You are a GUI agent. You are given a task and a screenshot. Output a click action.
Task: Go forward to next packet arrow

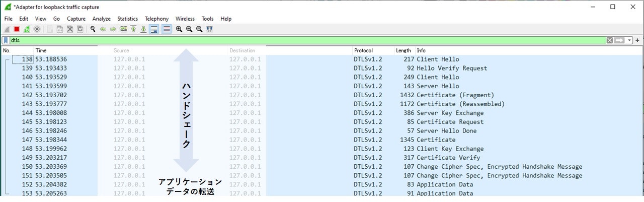point(113,29)
